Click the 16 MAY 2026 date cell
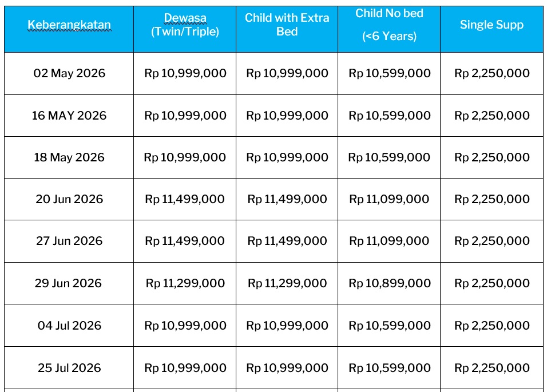The image size is (547, 392). [x=69, y=115]
